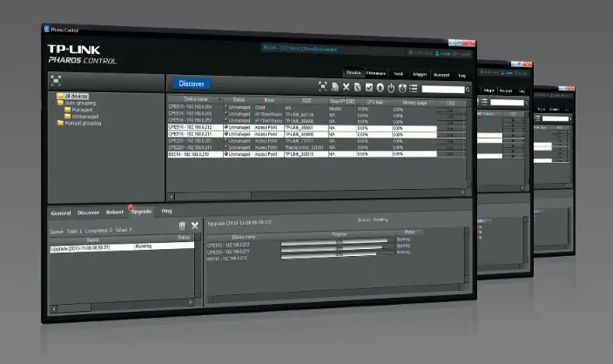Click the upgrade arrow icon in the device toolbar
The image size is (613, 364).
click(380, 88)
